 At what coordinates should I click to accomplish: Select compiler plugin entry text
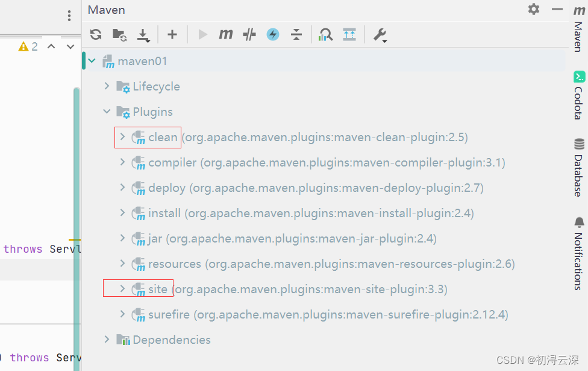coord(327,163)
